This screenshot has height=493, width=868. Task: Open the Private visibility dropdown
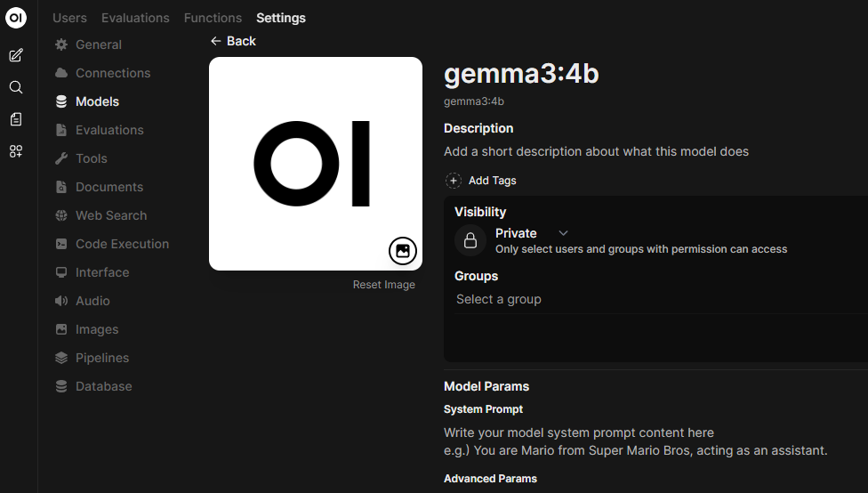tap(532, 233)
